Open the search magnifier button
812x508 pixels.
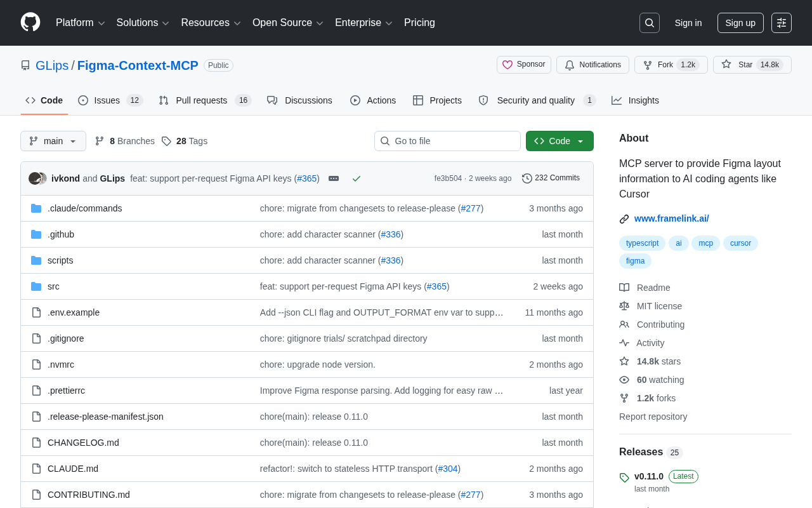(x=650, y=23)
